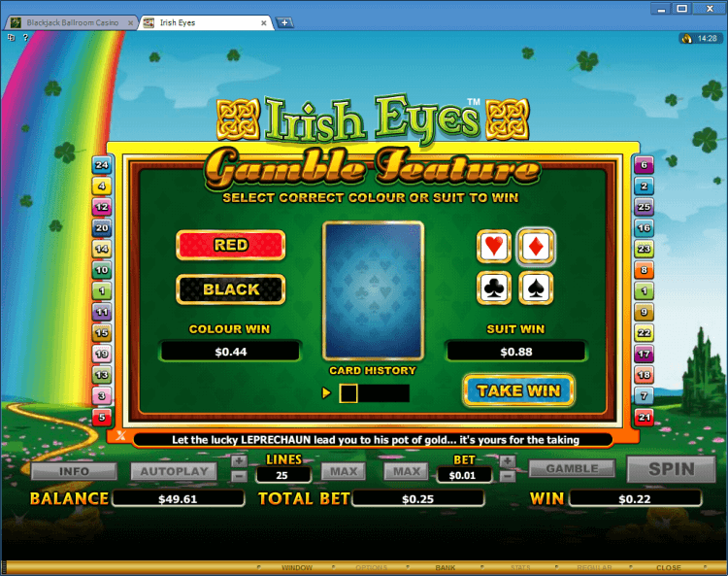Choose the spades suit card
The height and width of the screenshot is (576, 728).
point(536,288)
